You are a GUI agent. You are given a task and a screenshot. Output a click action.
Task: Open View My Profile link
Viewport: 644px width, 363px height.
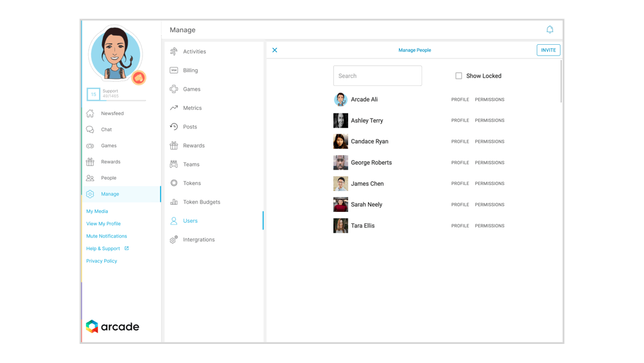click(x=104, y=224)
